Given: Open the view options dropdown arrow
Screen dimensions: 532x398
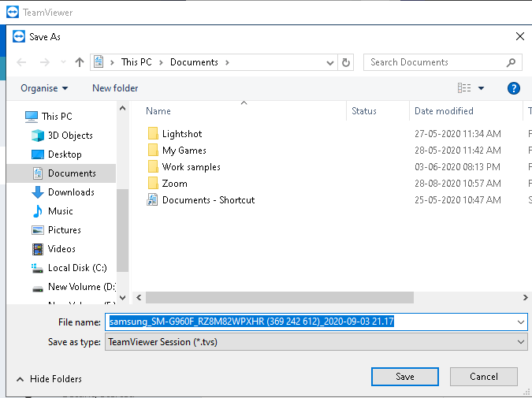Looking at the screenshot, I should [481, 88].
